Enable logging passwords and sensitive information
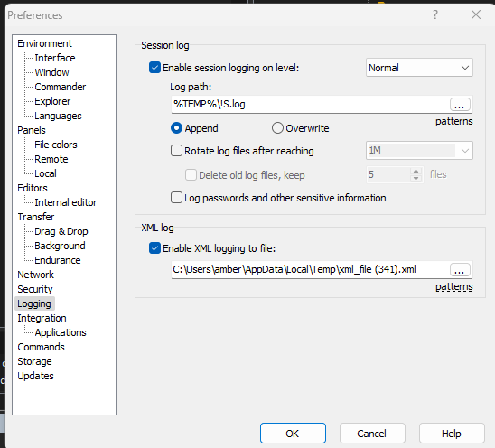 pos(176,198)
